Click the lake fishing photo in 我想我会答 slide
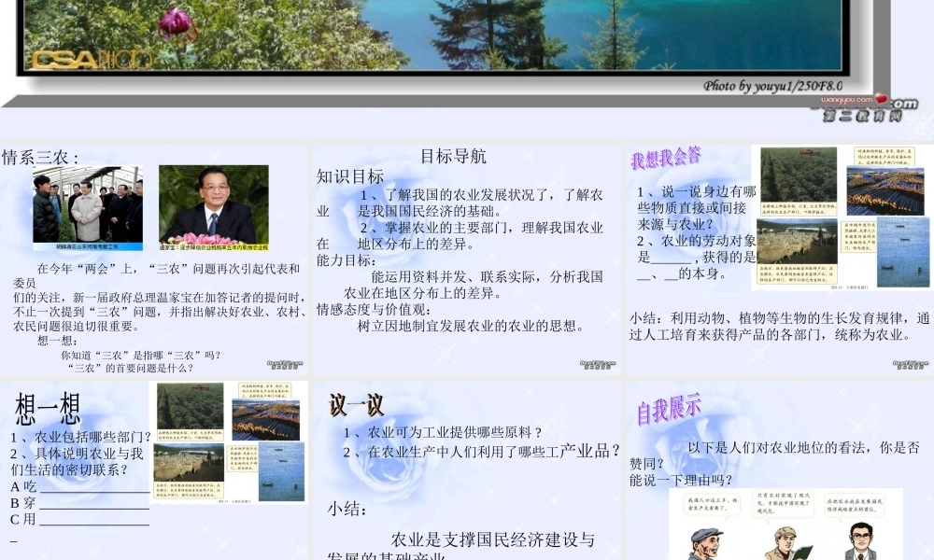Screen dimensions: 934x560 click(x=903, y=252)
